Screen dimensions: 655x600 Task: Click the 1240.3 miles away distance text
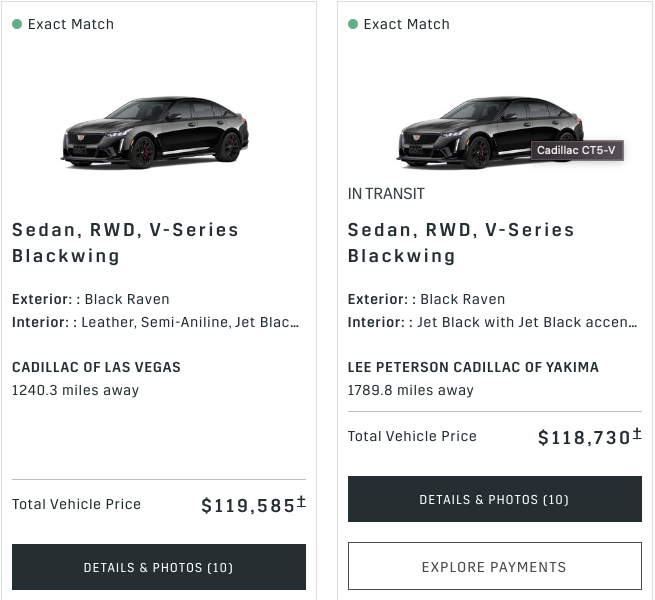coord(75,390)
